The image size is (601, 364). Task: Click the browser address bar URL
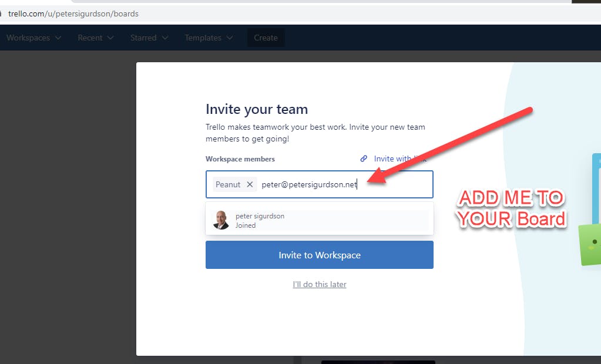pos(73,14)
